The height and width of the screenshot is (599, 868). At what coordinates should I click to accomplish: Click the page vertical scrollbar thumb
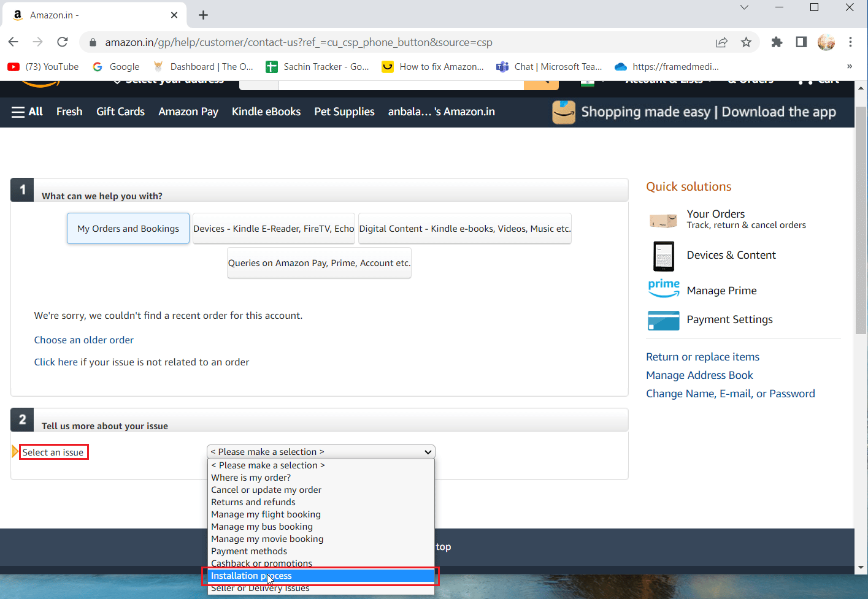(x=861, y=221)
